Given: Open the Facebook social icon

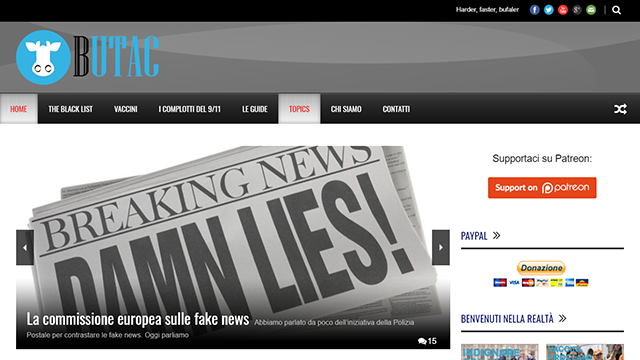Looking at the screenshot, I should click(x=534, y=10).
